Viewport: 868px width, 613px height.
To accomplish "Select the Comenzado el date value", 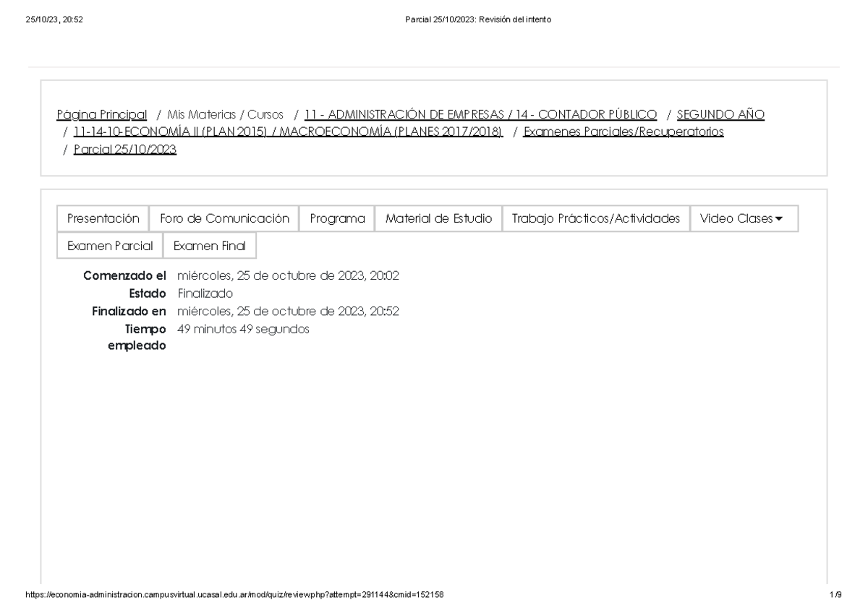I will pyautogui.click(x=289, y=275).
